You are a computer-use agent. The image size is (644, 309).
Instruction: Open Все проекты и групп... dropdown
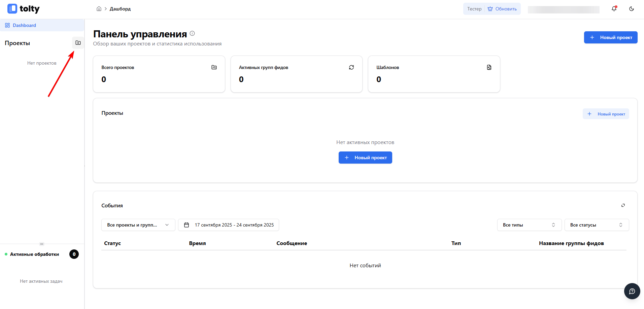pyautogui.click(x=138, y=225)
